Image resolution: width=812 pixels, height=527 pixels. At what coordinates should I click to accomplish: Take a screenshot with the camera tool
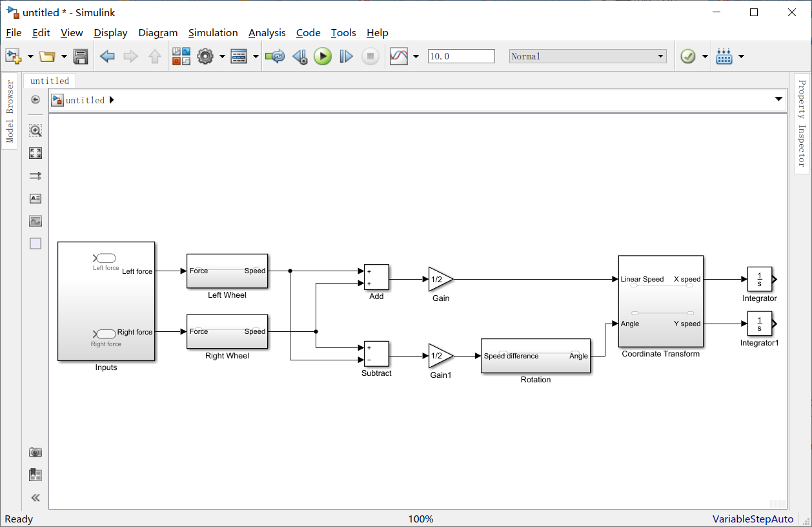(36, 451)
